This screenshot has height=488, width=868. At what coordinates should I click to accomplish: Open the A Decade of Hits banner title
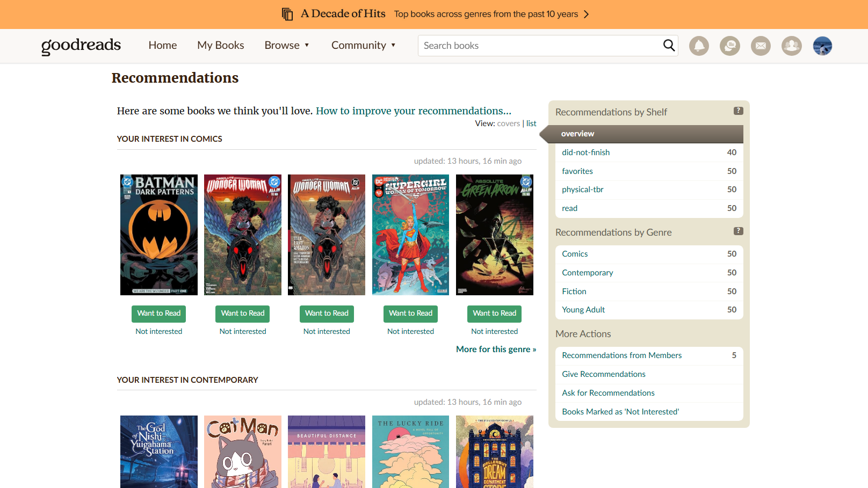point(343,14)
